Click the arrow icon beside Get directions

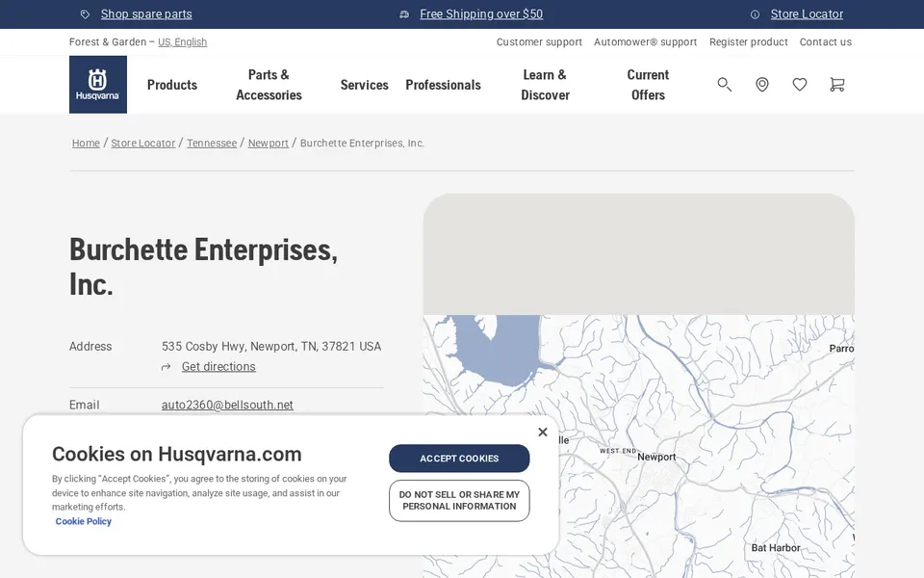[x=167, y=367]
